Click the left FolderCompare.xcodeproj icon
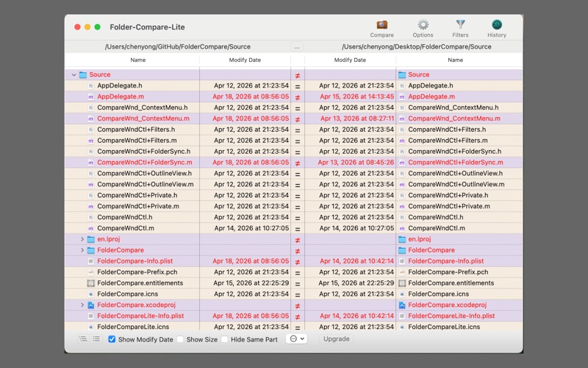This screenshot has height=368, width=588. pos(90,305)
